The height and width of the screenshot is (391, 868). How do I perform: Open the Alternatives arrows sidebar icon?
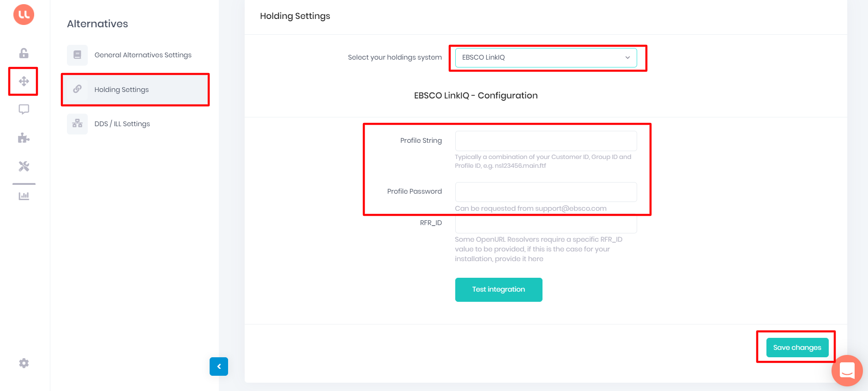[24, 81]
